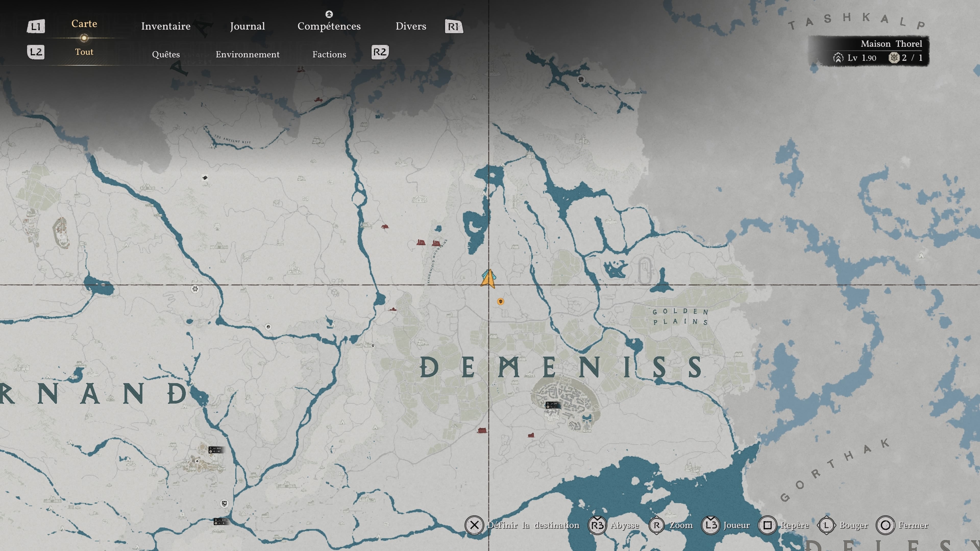Image resolution: width=980 pixels, height=551 pixels.
Task: Select the white lion-head circle marker
Action: point(268,327)
